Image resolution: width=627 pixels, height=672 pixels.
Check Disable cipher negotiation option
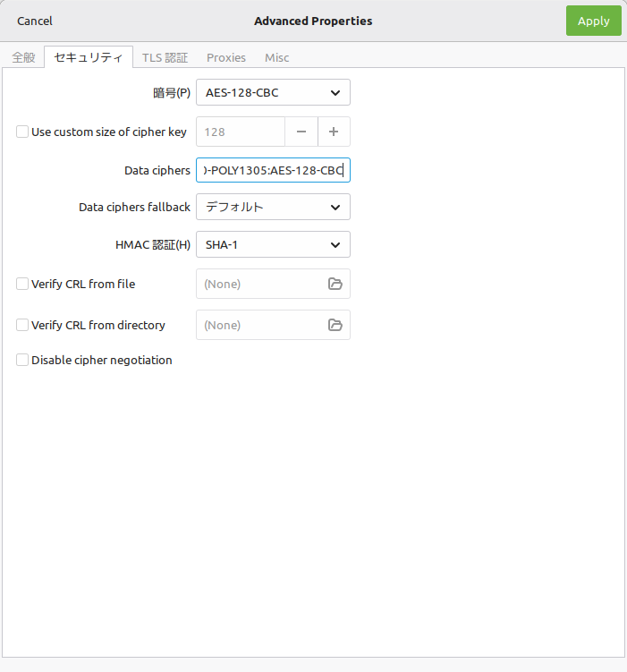pos(22,360)
